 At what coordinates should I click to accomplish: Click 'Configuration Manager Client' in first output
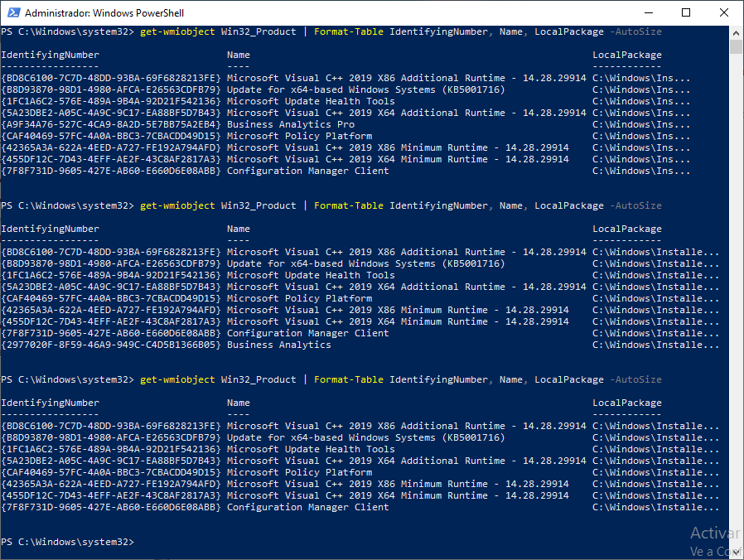coord(307,171)
